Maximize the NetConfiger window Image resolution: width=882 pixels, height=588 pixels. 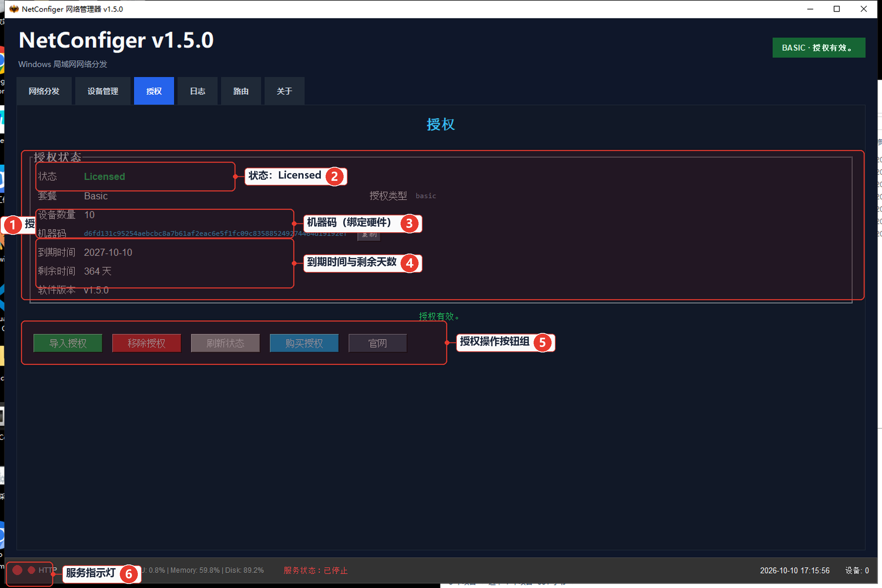click(x=837, y=9)
